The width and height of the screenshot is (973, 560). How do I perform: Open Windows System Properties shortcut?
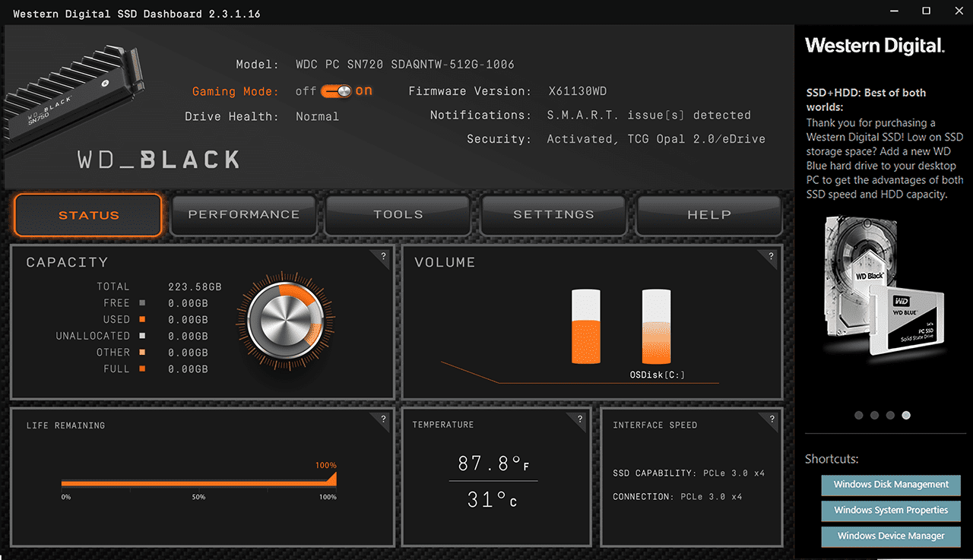point(891,511)
